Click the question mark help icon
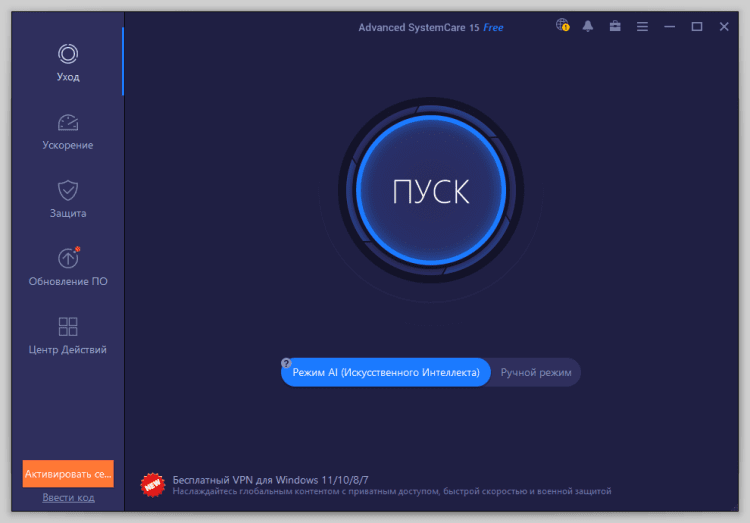 tap(286, 363)
